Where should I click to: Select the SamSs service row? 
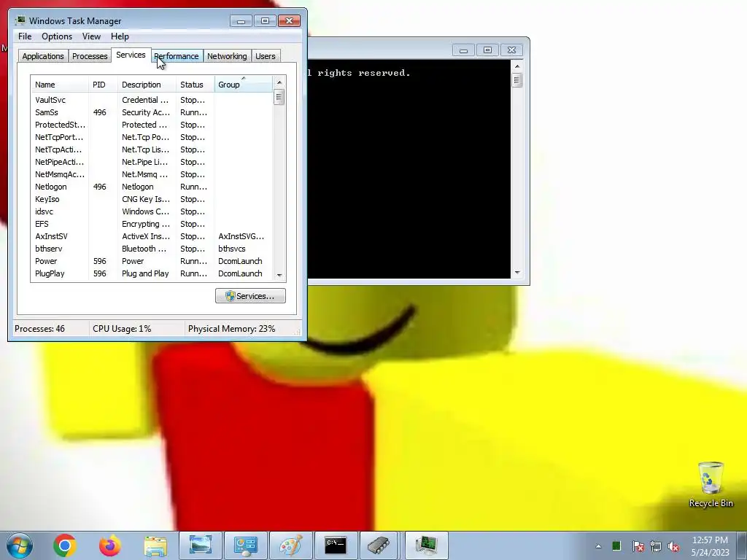click(x=152, y=112)
